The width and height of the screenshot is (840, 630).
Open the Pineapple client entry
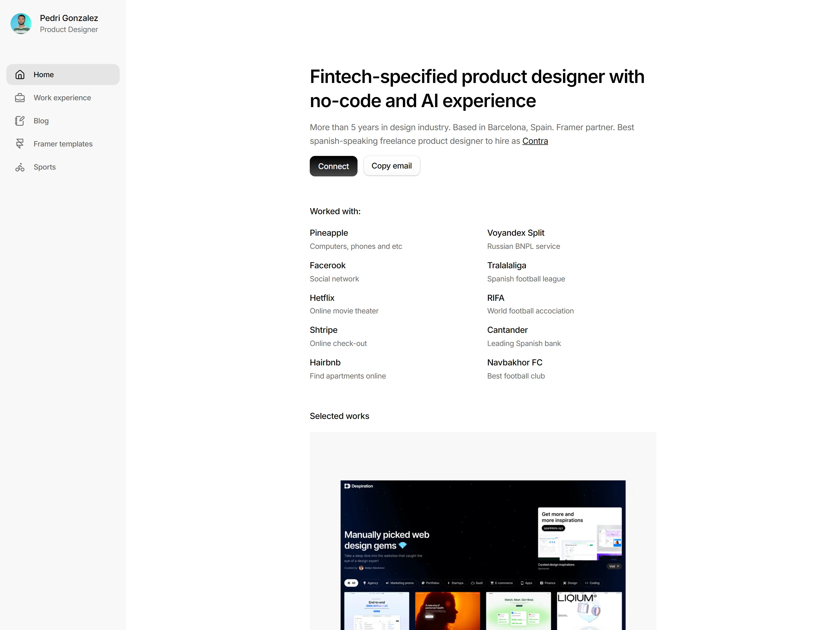click(356, 239)
